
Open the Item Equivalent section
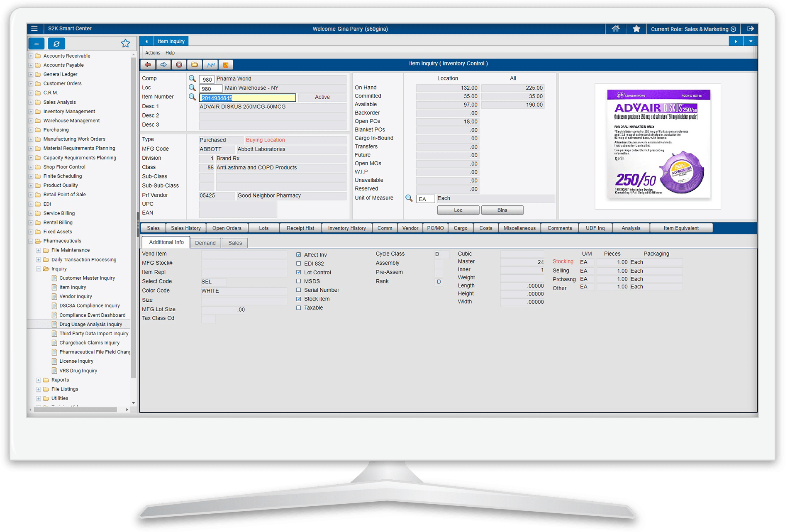[x=681, y=228]
